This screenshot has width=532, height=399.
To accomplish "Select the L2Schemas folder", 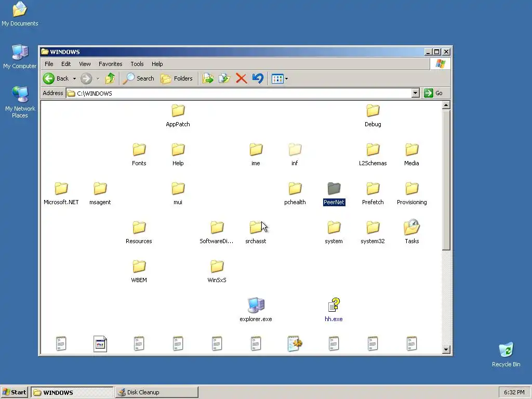I will click(373, 154).
